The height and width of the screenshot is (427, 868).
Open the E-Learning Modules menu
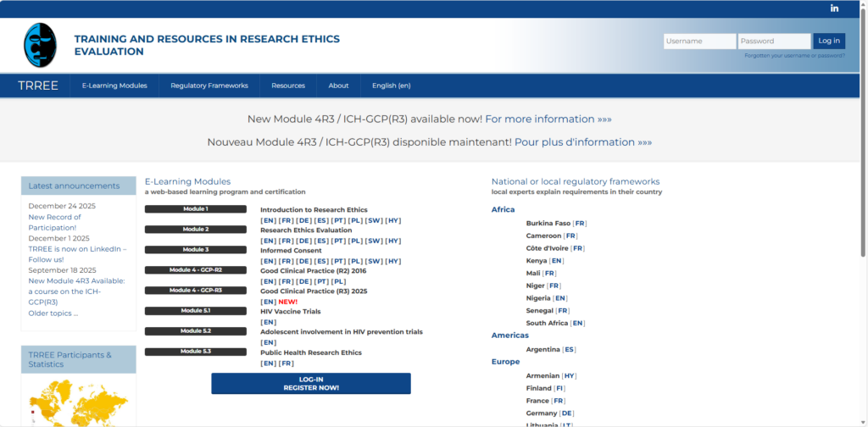tap(114, 86)
